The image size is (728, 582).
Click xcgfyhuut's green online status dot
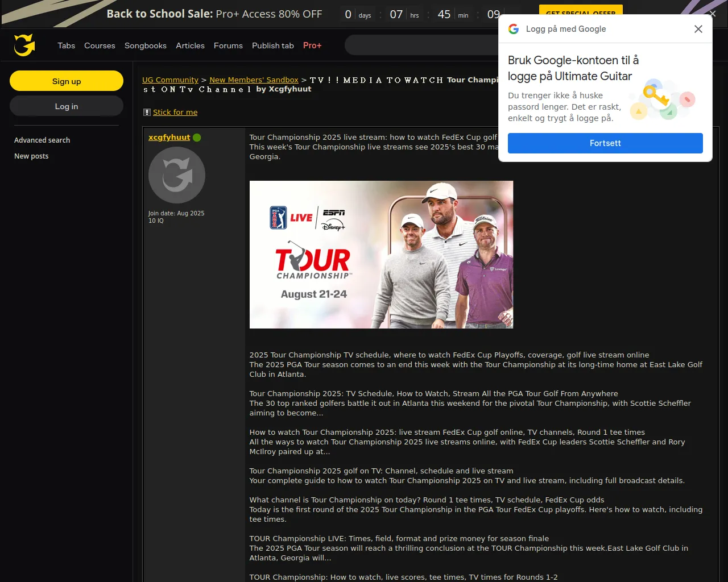tap(197, 138)
